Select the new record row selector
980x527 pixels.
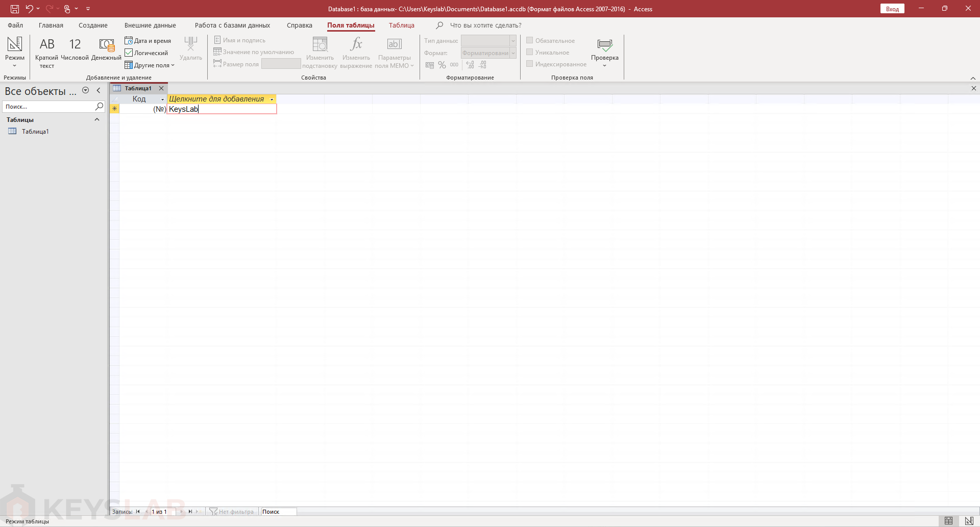click(114, 109)
